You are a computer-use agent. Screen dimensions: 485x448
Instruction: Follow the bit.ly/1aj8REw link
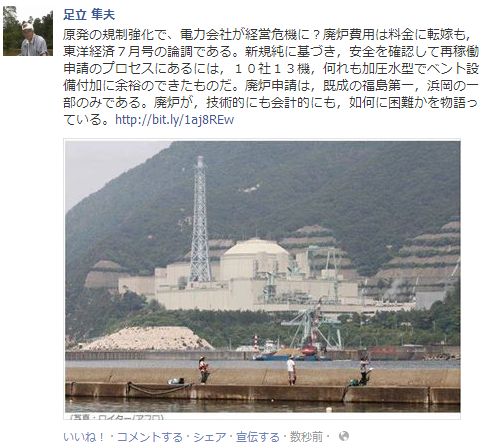175,120
